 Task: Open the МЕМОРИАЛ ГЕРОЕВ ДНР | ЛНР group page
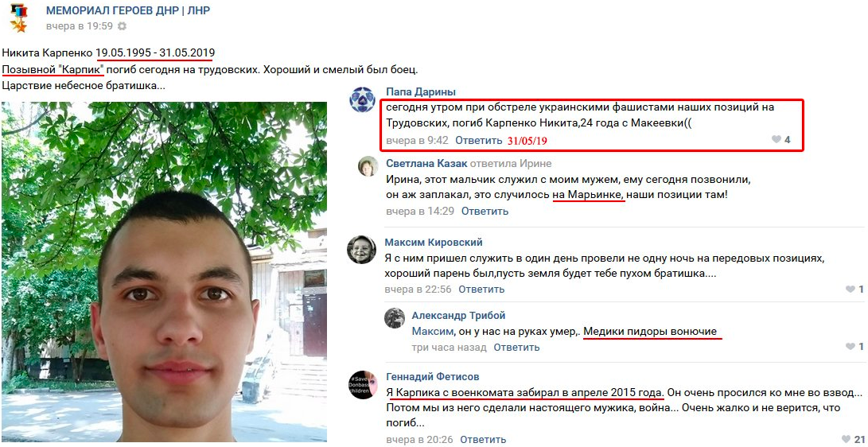coord(128,10)
